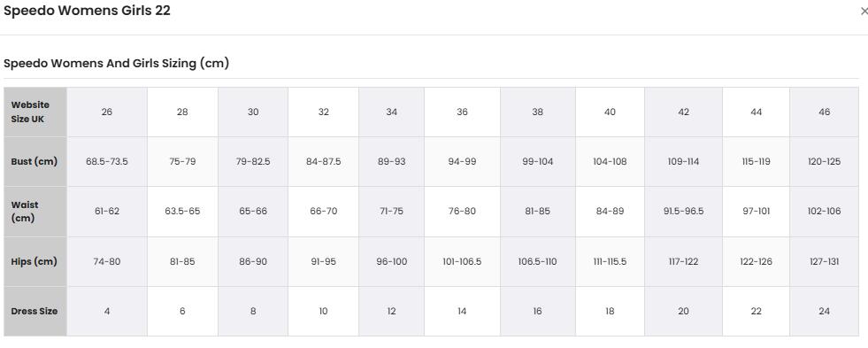Click the bust 120-125 cell
Viewport: 868px width, 348px height.
coord(825,162)
